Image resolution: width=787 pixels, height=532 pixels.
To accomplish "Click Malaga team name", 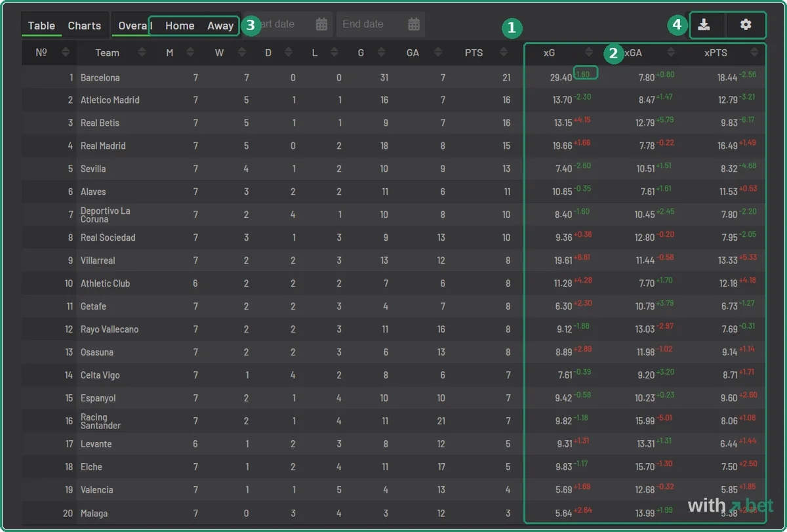I will click(x=94, y=513).
